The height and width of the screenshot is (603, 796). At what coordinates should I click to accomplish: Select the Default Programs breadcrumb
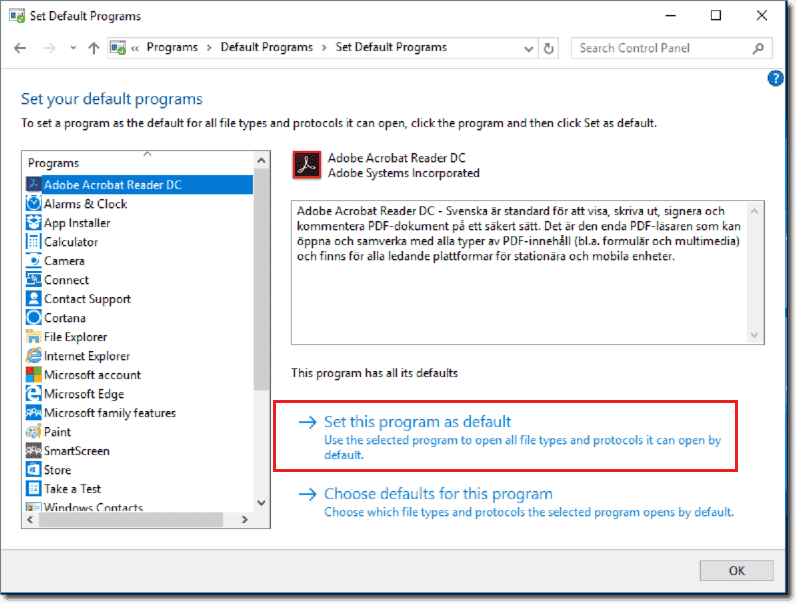click(x=267, y=47)
